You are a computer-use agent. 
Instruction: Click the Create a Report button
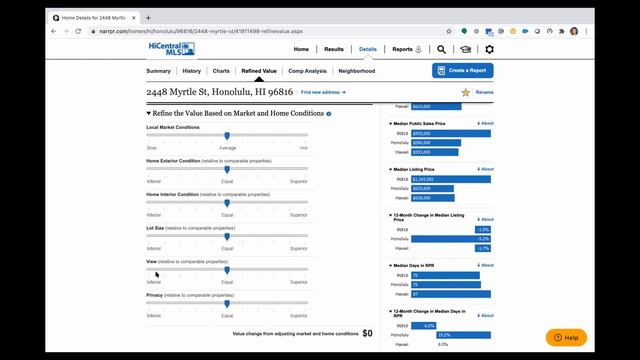(x=462, y=71)
